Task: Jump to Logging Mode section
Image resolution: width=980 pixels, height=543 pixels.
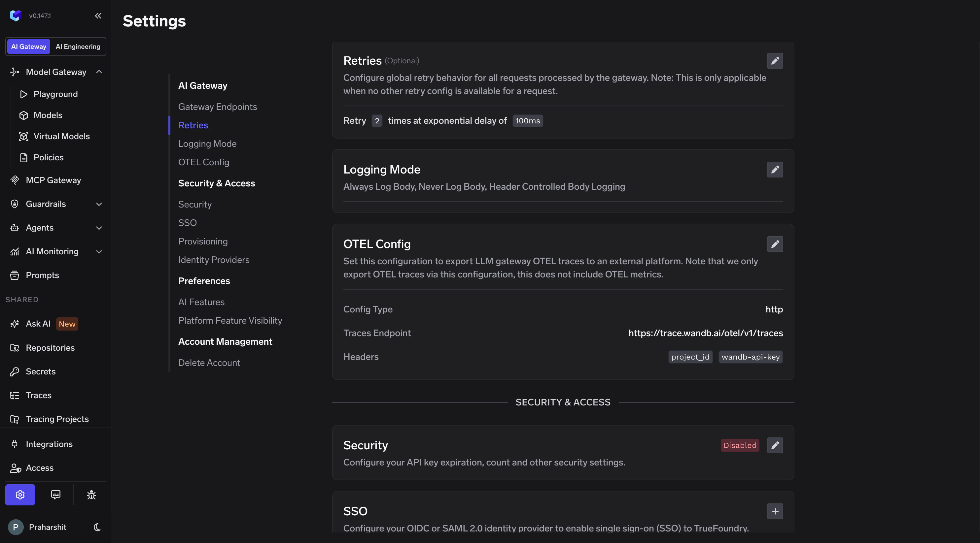Action: tap(207, 144)
